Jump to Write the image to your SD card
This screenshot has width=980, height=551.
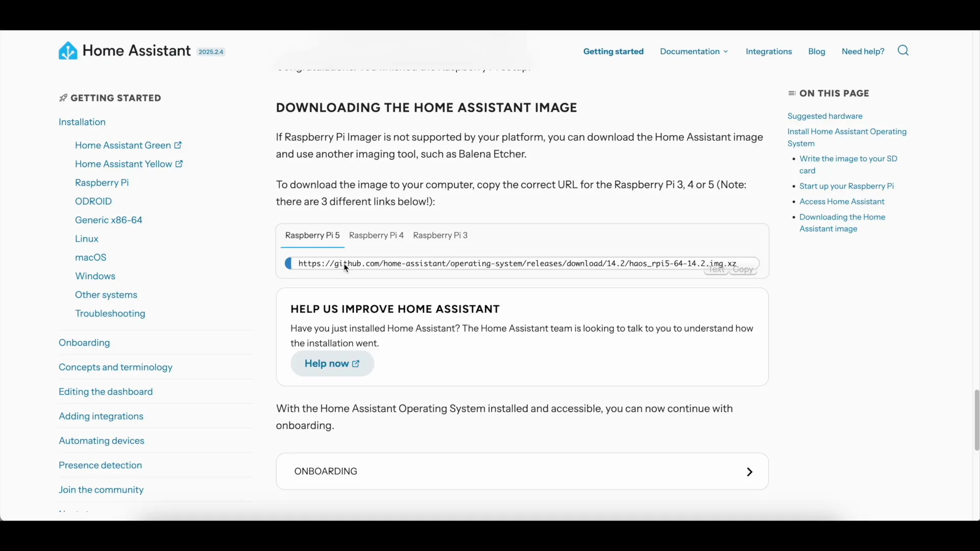tap(848, 165)
